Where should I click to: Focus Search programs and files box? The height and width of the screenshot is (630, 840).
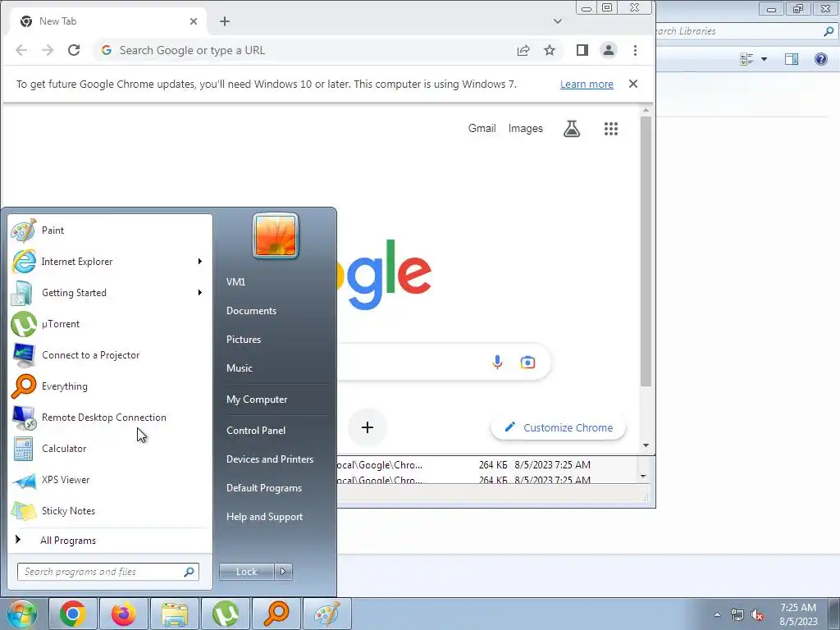point(107,572)
